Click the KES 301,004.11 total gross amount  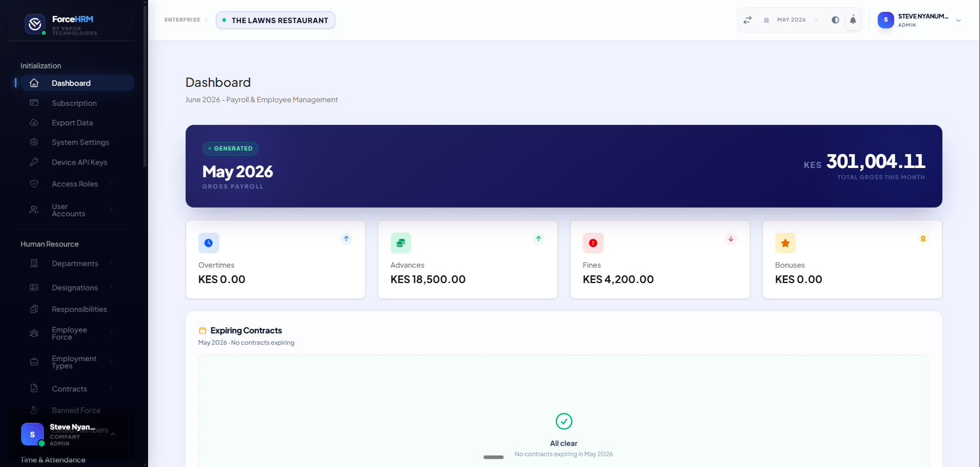[864, 162]
